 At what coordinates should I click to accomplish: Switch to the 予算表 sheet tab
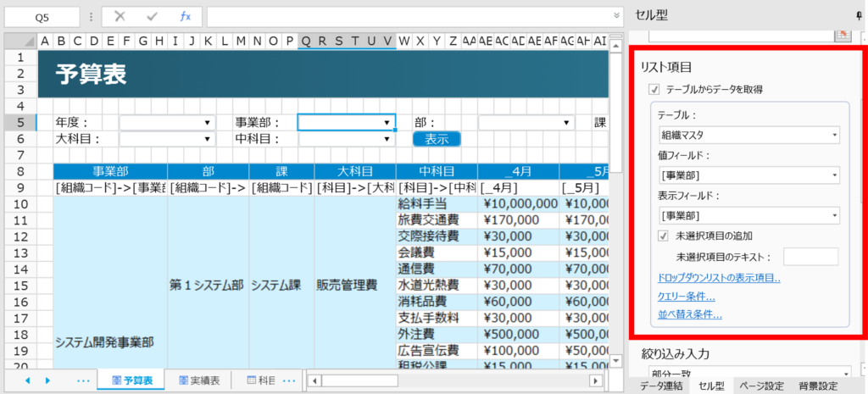tap(131, 380)
